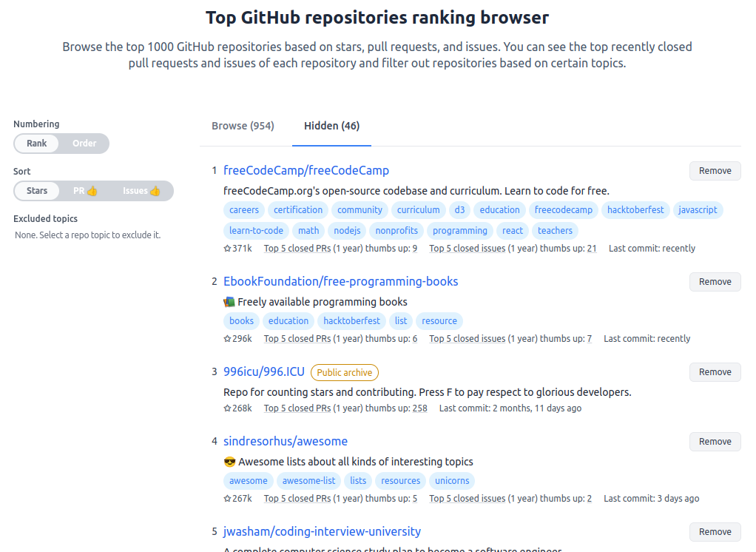Click free-programming-books' education tag
The image size is (756, 552).
[288, 320]
